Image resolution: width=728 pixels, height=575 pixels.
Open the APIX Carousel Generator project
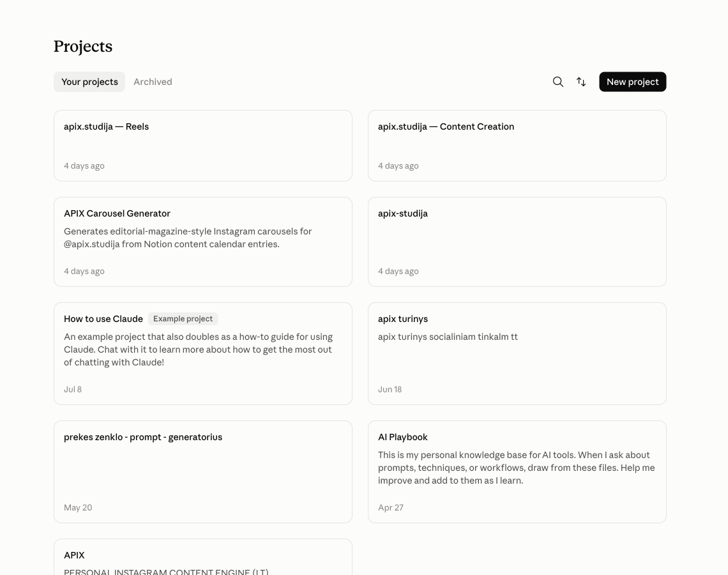pos(203,242)
